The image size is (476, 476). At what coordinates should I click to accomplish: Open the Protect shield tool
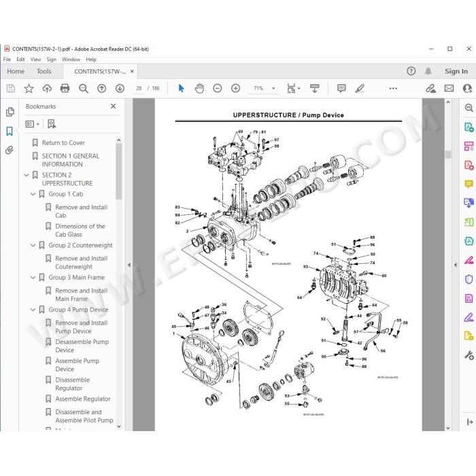[469, 279]
